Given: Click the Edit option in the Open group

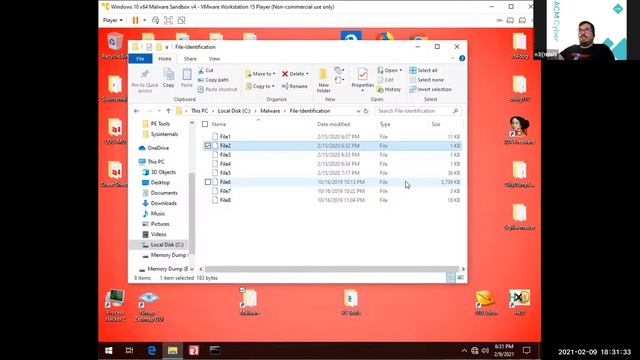Looking at the screenshot, I should point(385,80).
